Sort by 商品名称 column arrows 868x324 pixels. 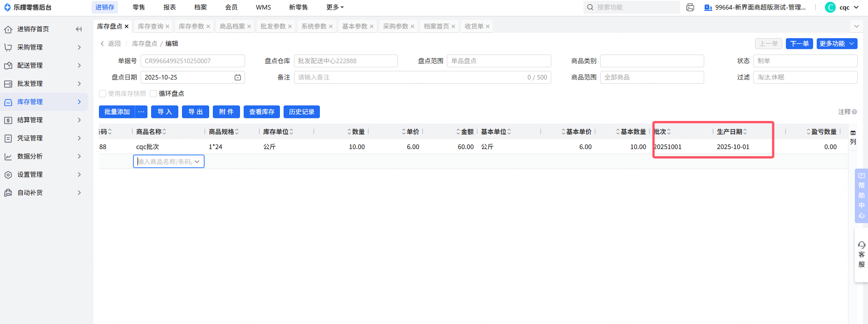(164, 132)
